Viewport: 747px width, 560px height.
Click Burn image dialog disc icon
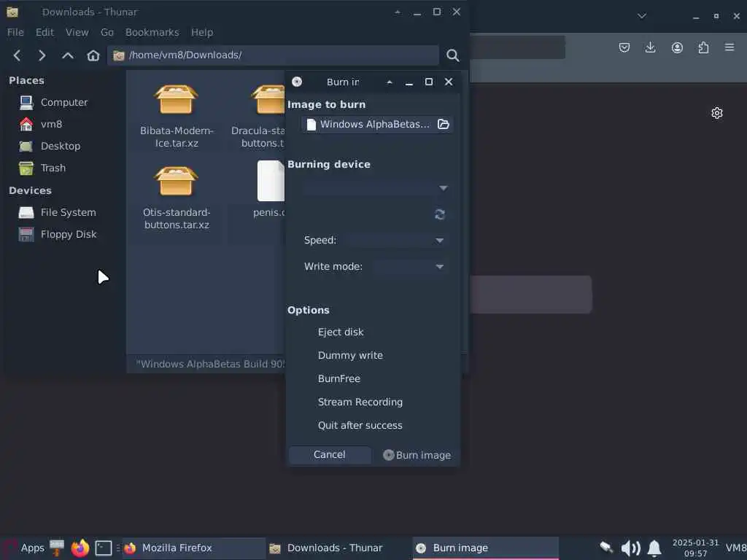tap(297, 82)
